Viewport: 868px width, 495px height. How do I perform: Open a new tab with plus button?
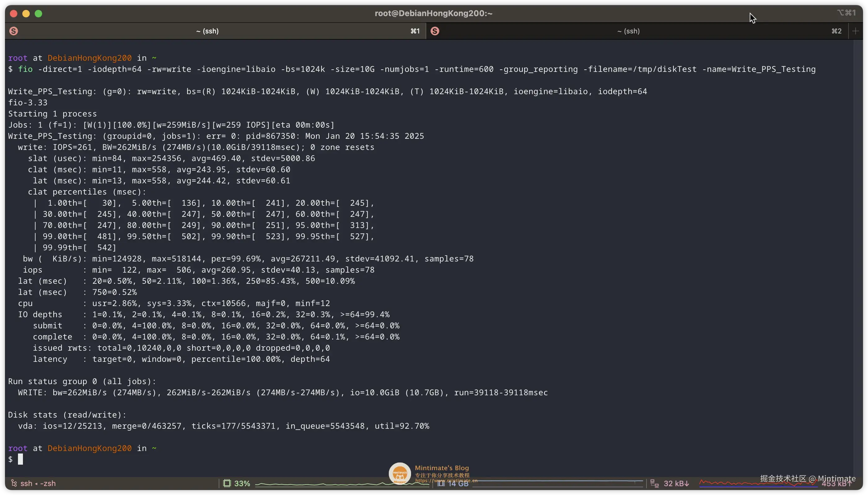coord(855,31)
